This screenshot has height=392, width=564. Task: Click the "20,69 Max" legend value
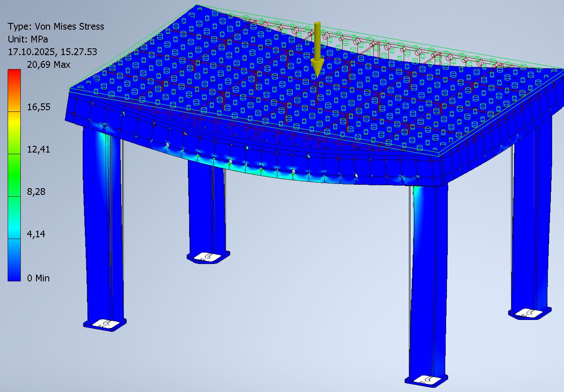tap(49, 65)
